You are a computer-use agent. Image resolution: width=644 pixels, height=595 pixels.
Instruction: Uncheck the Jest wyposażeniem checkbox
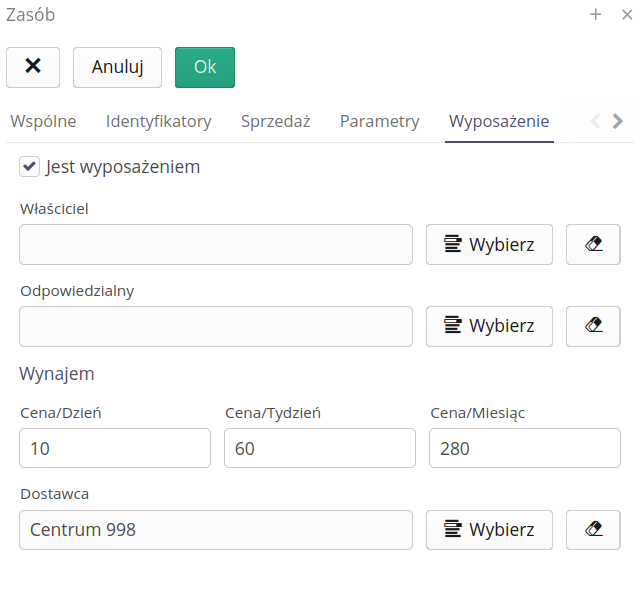(29, 167)
